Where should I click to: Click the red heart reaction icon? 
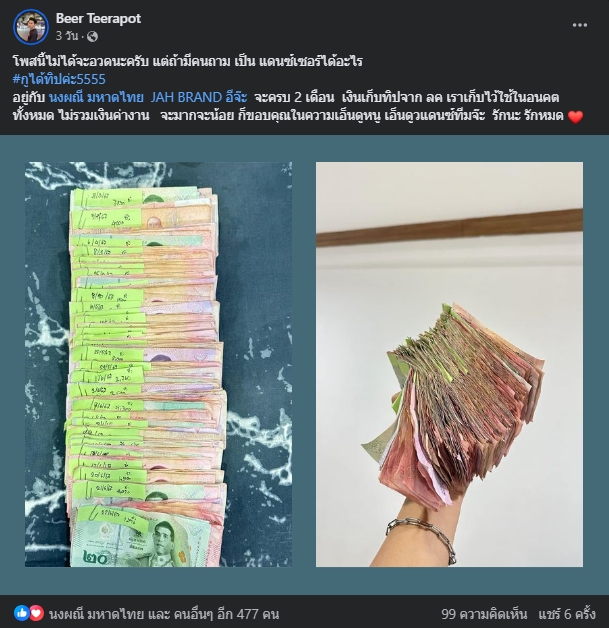(x=36, y=613)
